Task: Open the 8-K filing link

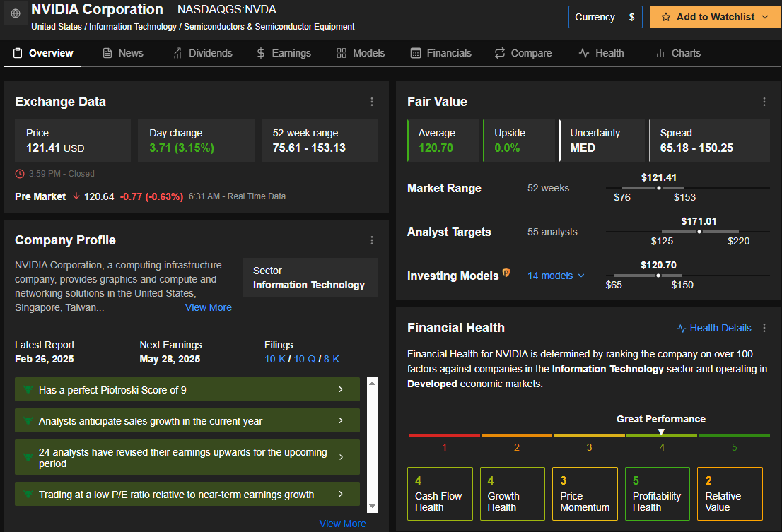Action: (332, 359)
